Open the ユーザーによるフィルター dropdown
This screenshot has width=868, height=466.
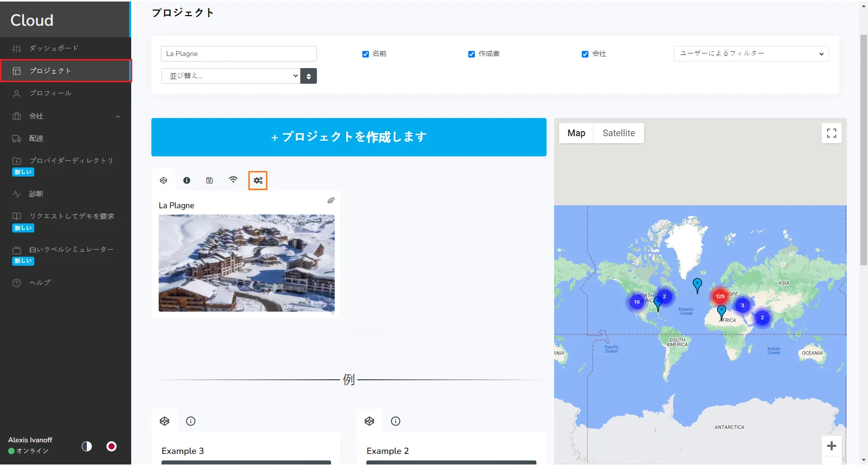[x=751, y=53]
